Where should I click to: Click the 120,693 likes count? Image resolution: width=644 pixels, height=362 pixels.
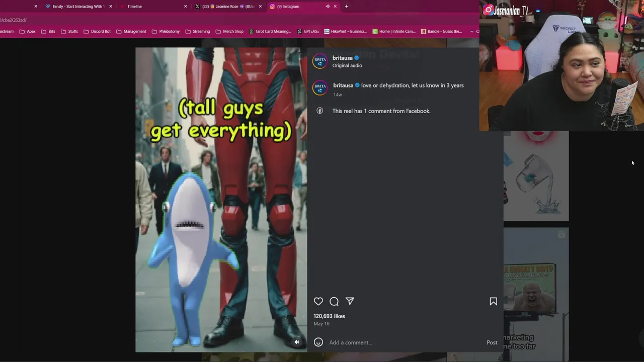coord(329,316)
